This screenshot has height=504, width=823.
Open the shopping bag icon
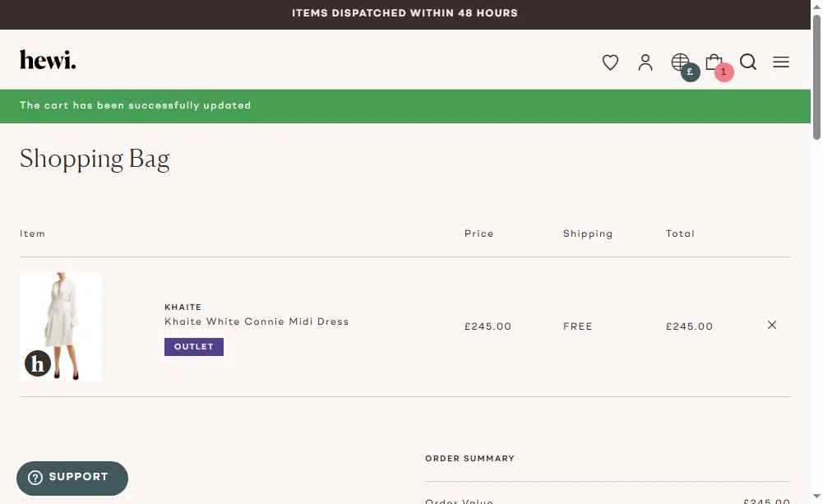(714, 62)
